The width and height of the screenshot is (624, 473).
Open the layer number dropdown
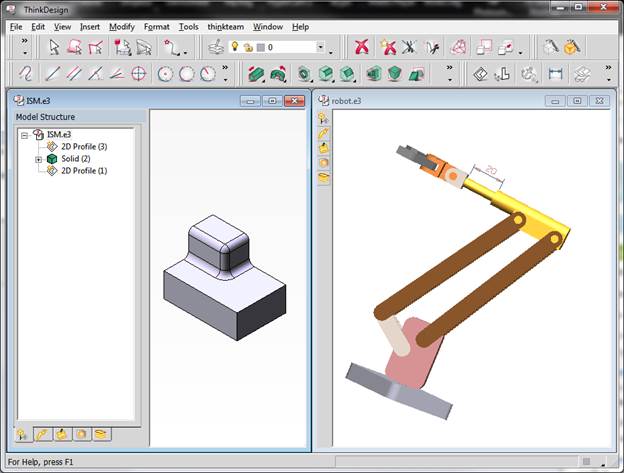point(321,47)
